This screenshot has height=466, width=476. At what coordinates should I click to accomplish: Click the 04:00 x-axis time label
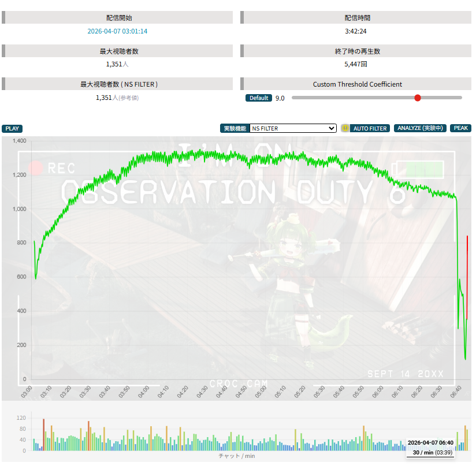pos(144,392)
